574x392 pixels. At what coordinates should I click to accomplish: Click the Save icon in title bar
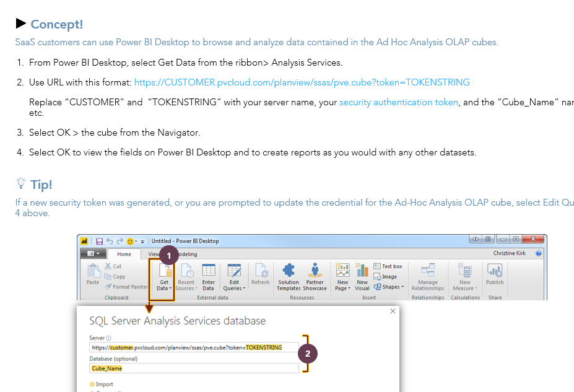[99, 241]
